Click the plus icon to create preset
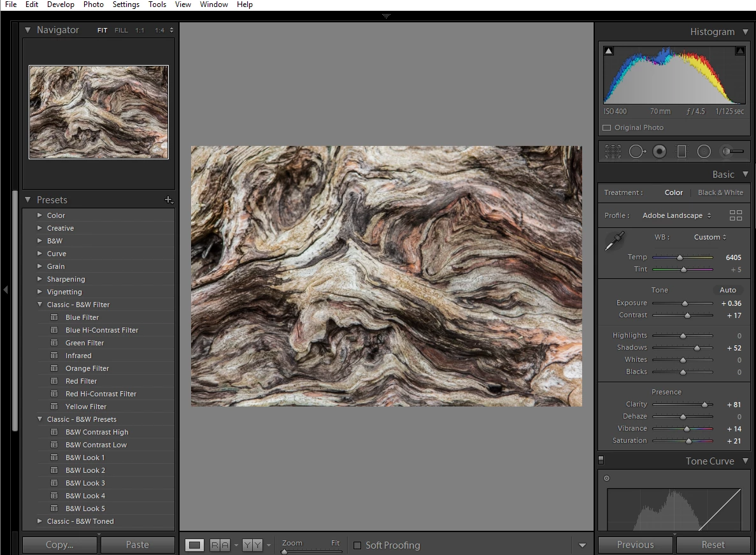 (169, 200)
